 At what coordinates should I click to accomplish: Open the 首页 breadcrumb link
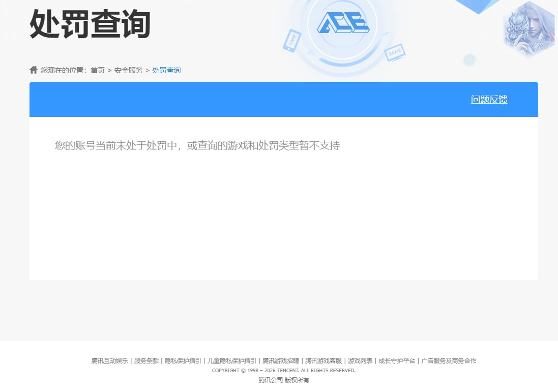98,70
